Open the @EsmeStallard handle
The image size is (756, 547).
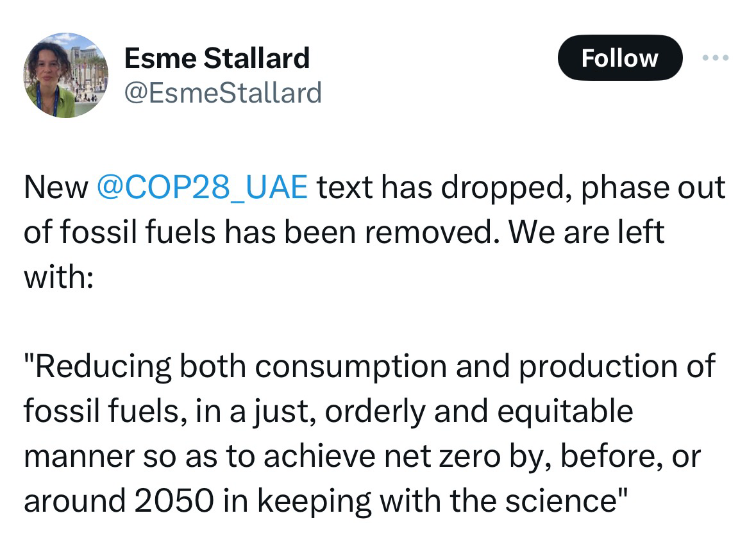point(223,93)
